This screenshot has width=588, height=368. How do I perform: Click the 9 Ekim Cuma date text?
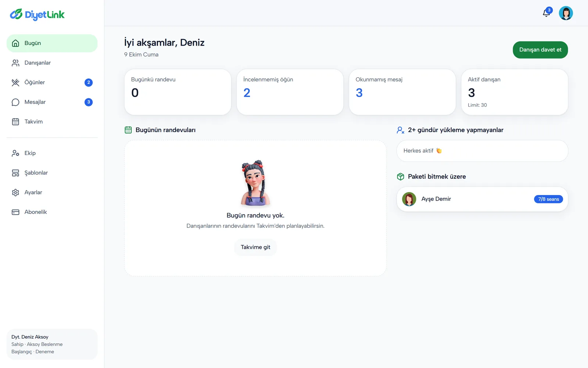(x=141, y=54)
